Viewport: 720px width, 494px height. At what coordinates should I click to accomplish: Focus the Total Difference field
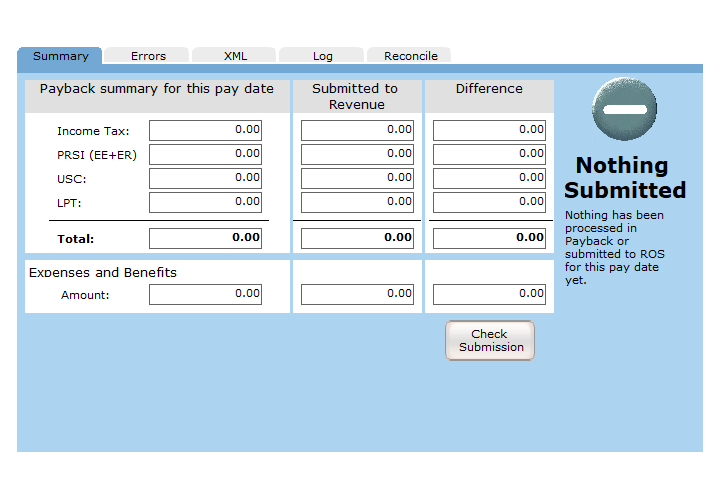tap(489, 238)
